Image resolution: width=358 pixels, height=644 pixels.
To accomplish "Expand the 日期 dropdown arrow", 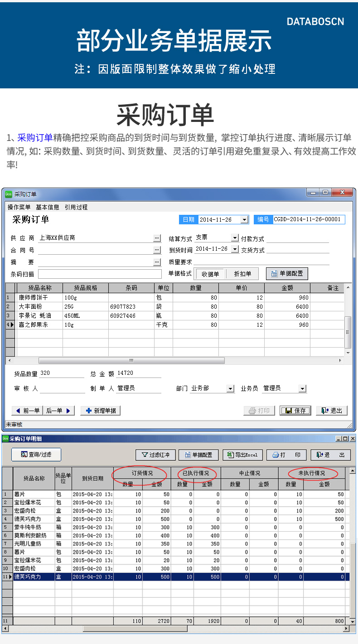I will click(244, 220).
